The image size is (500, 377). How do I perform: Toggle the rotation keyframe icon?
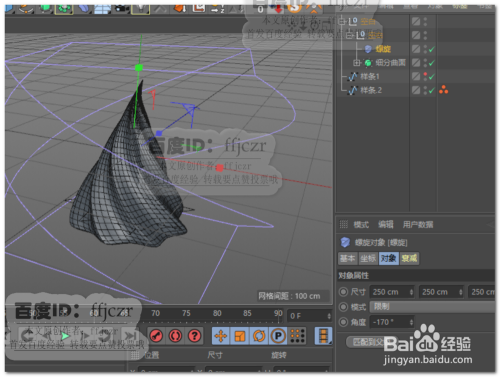pos(259,336)
